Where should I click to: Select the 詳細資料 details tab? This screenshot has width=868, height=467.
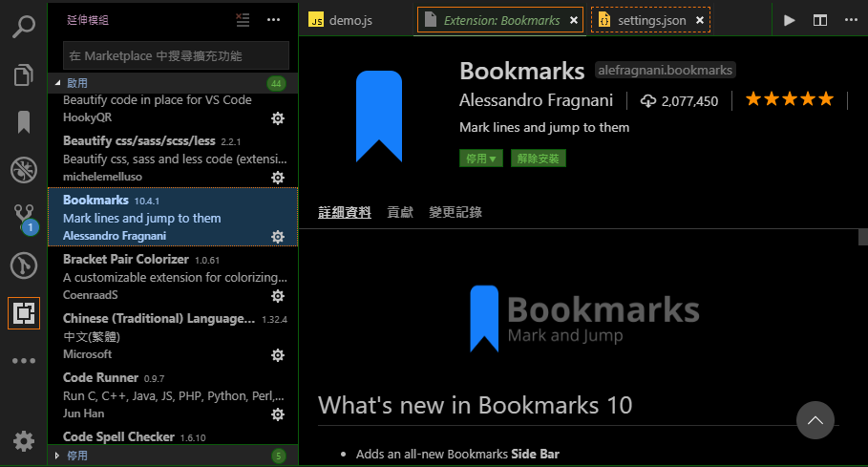345,212
